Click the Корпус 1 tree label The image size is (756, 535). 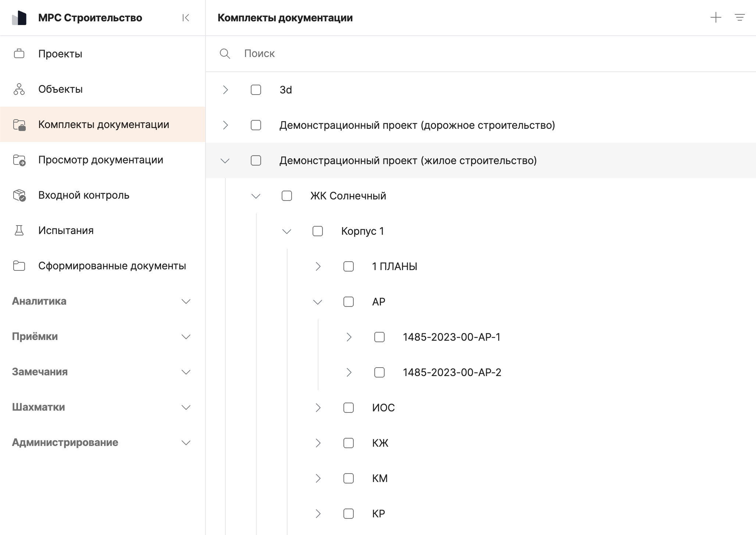point(362,231)
